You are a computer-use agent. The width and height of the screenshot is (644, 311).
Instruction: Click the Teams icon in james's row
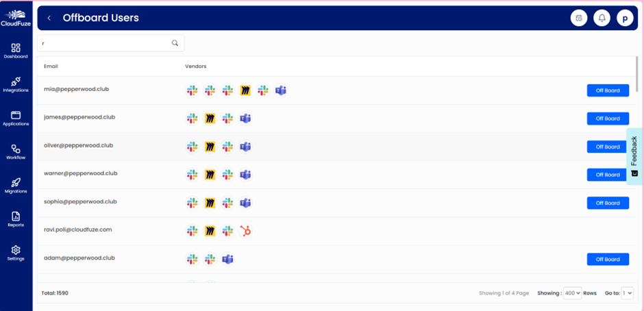click(245, 119)
